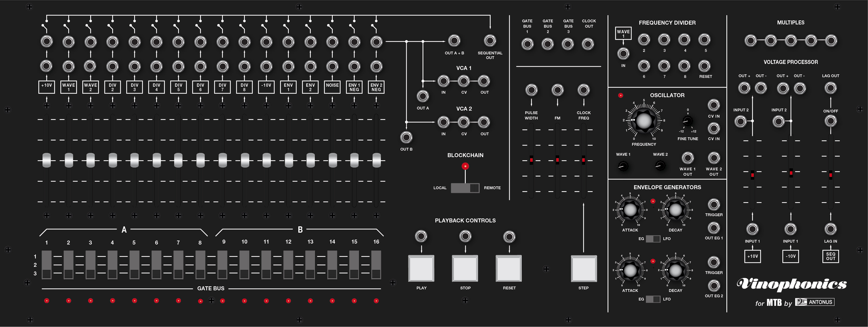Toggle the step 9 gate bus switch
The width and height of the screenshot is (868, 327).
222,265
